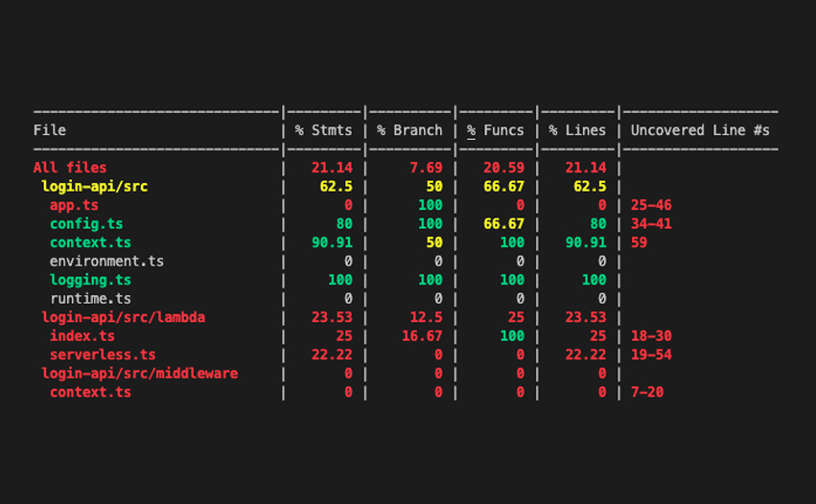Click the '22.22' statements value for serverless.ts
Screen dimensions: 816x504
pos(332,355)
